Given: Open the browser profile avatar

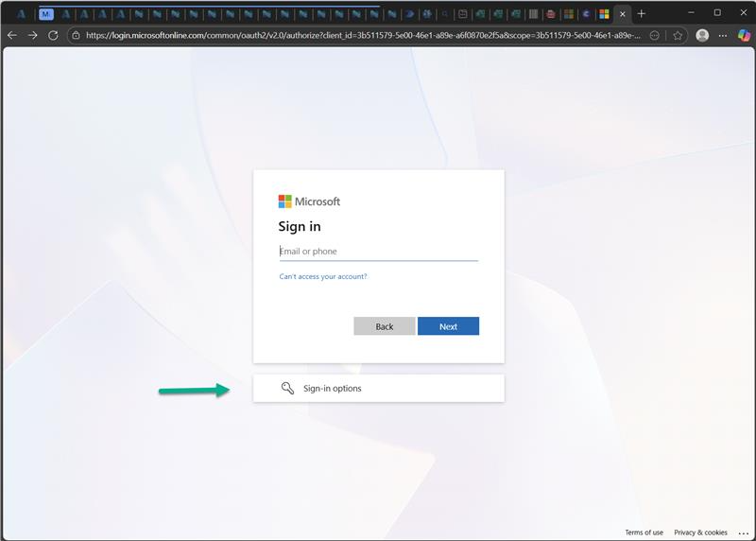Looking at the screenshot, I should pyautogui.click(x=702, y=35).
